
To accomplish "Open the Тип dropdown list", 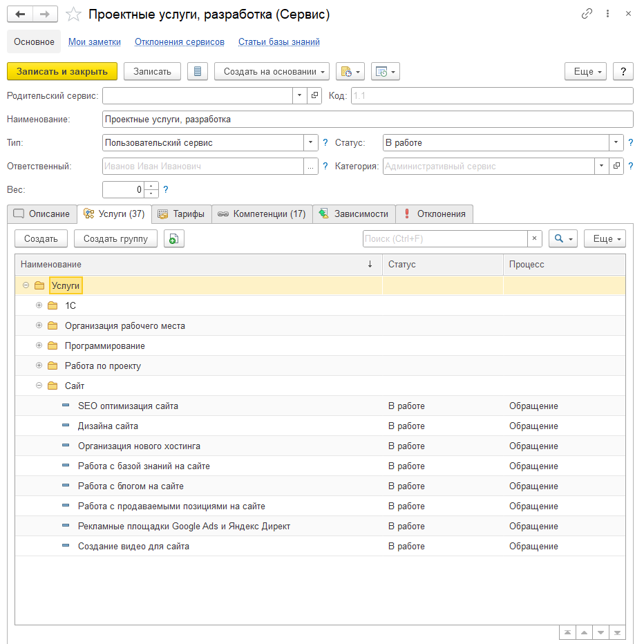I will coord(310,143).
